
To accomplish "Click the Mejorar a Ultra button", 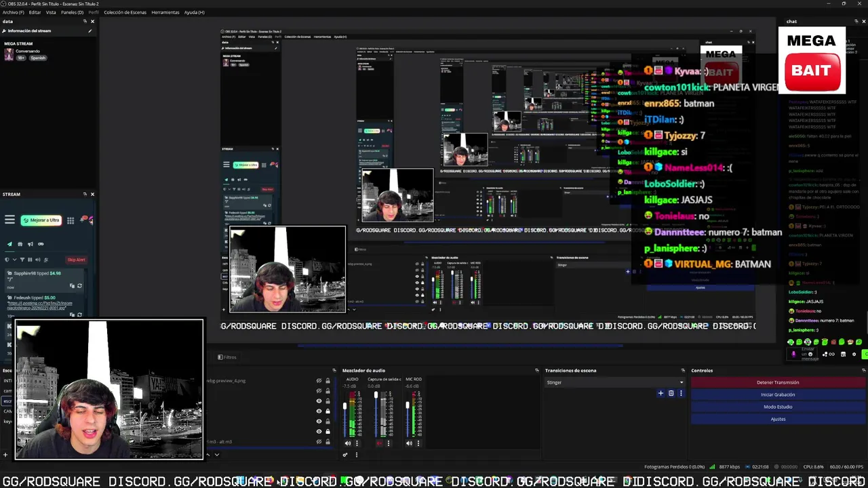I will [41, 220].
